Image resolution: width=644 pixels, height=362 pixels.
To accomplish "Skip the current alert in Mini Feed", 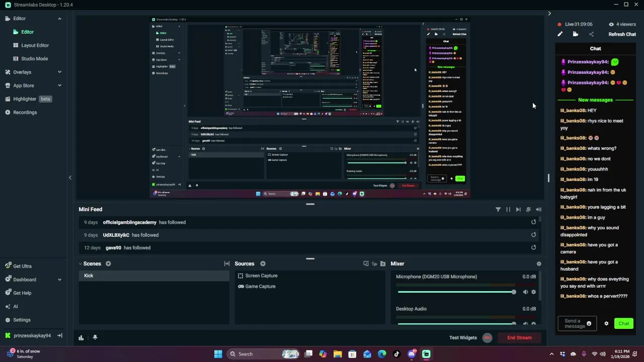I will click(x=518, y=210).
